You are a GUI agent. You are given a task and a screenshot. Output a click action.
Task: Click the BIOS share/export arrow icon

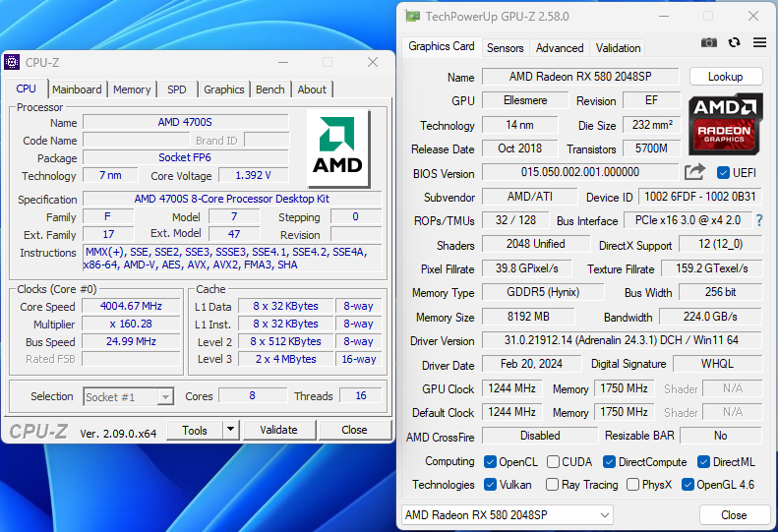coord(694,172)
